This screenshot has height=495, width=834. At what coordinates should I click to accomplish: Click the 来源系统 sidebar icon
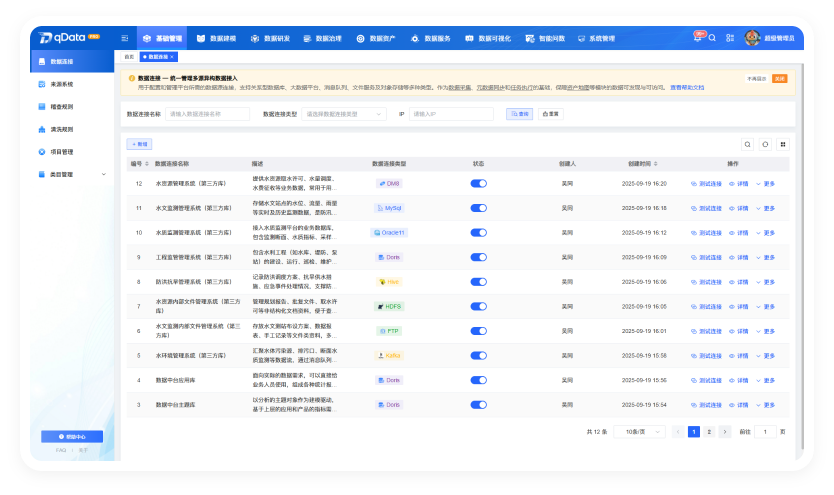pos(42,84)
